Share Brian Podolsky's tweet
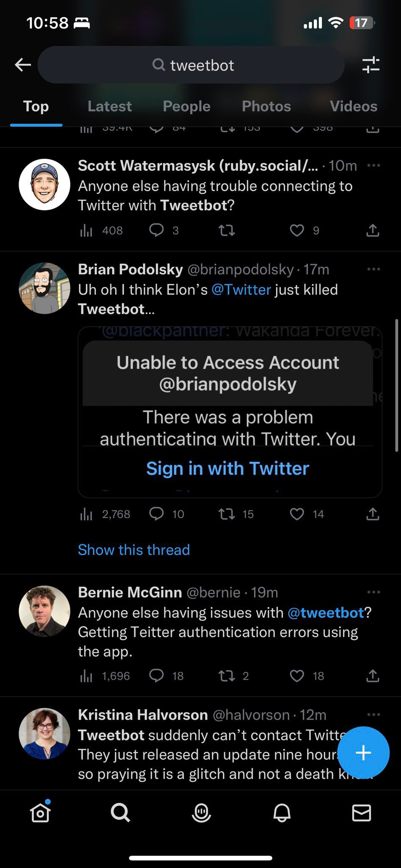 coord(373,514)
